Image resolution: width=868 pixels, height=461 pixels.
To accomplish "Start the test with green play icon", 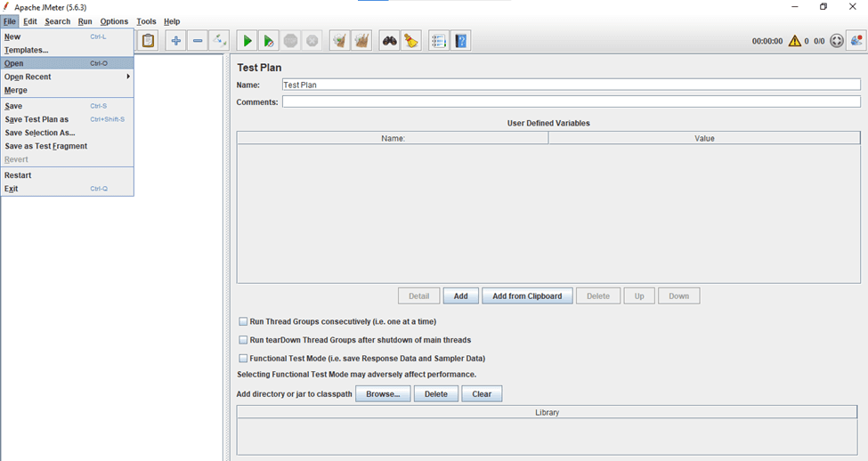I will pos(247,40).
